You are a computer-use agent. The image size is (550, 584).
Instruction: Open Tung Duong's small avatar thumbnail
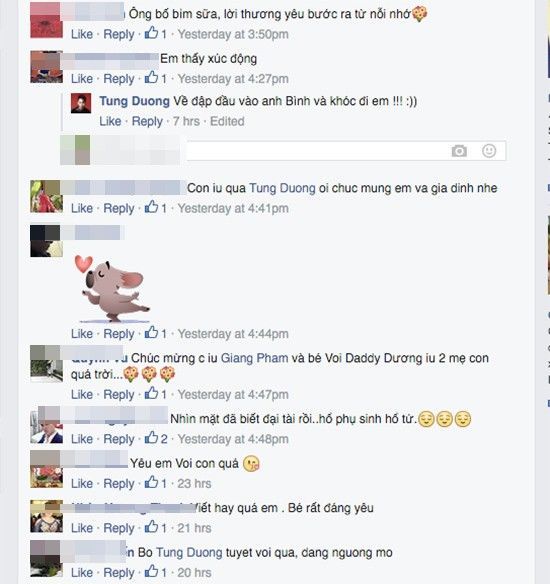pos(81,104)
